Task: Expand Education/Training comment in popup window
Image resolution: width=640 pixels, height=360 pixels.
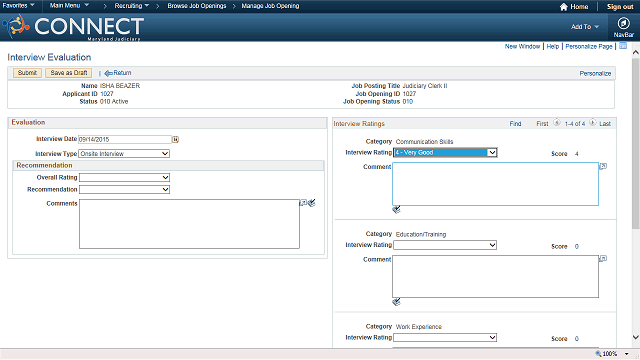Action: (603, 258)
